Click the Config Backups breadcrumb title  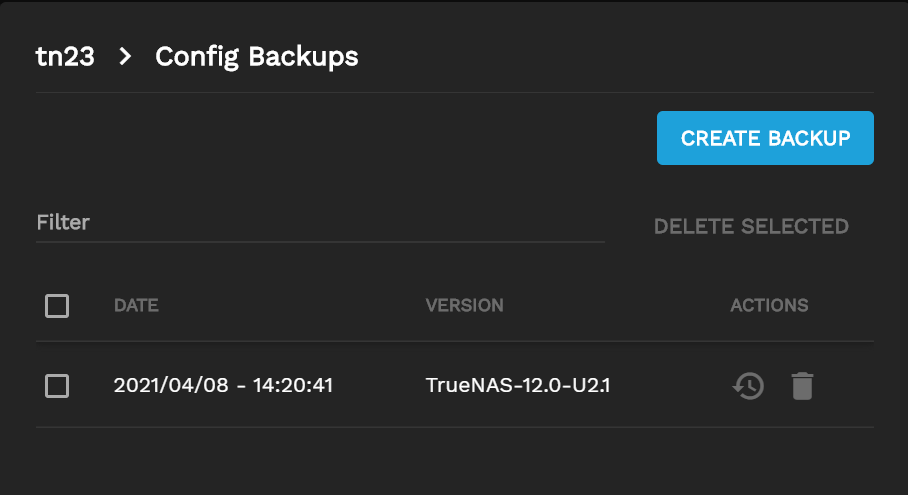[256, 57]
